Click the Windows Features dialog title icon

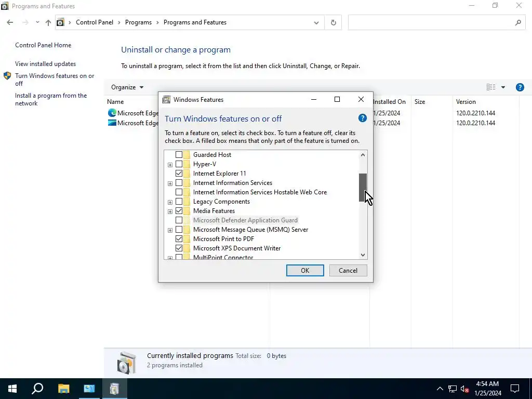(167, 99)
